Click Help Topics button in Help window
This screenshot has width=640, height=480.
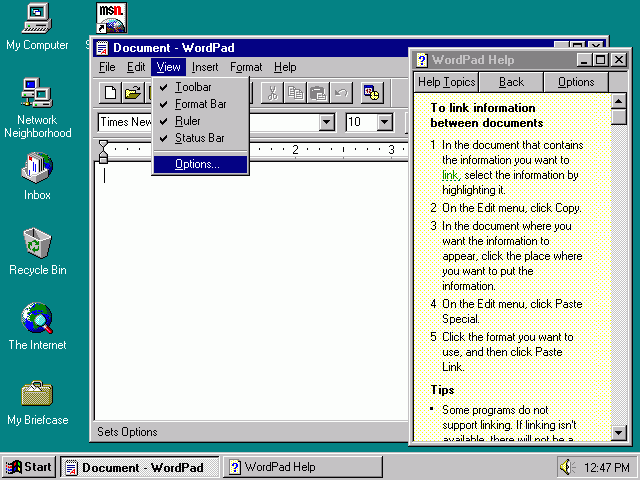click(x=447, y=82)
